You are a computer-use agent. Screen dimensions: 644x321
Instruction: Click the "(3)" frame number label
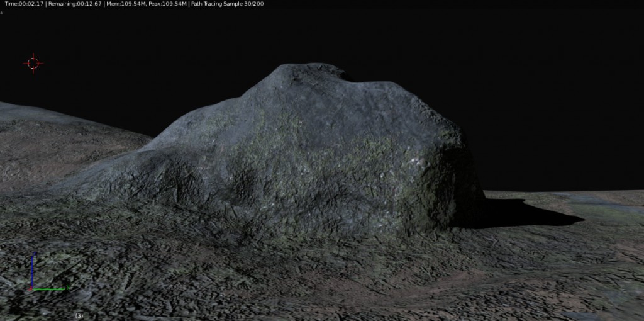79,316
